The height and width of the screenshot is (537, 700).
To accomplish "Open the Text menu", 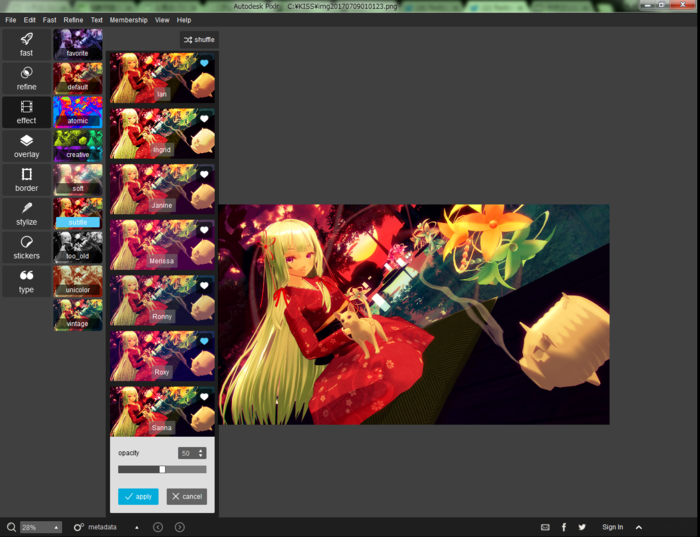I will tap(96, 20).
